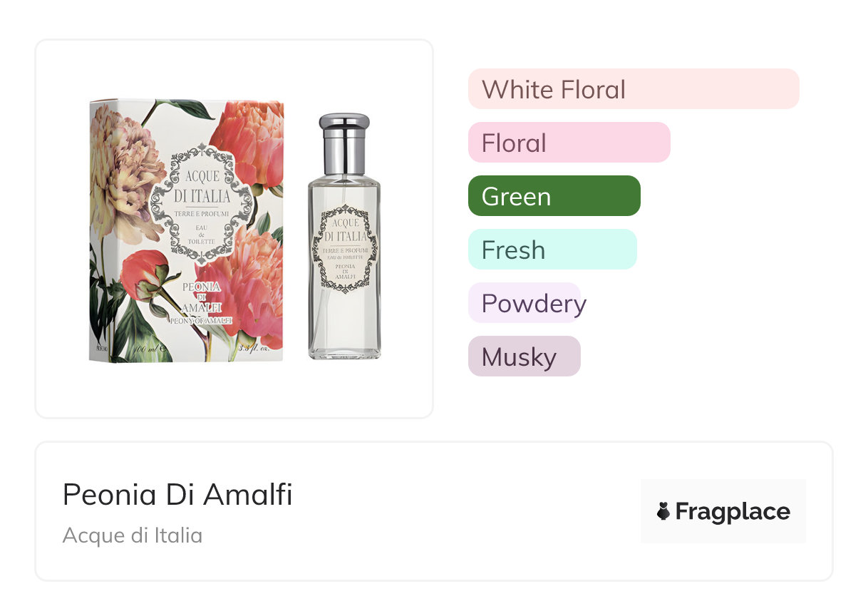Click the floral perfume box image
Image resolution: width=868 pixels, height=616 pixels.
pos(186,231)
